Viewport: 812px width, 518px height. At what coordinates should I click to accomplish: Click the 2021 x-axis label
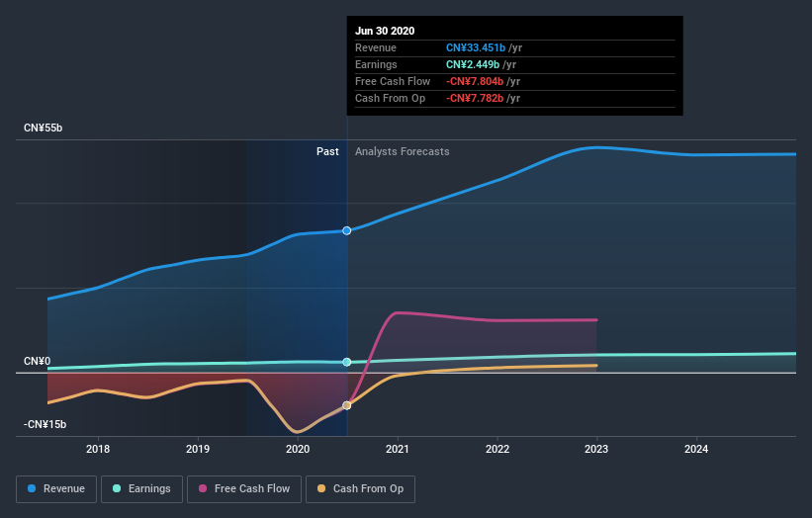click(x=398, y=449)
